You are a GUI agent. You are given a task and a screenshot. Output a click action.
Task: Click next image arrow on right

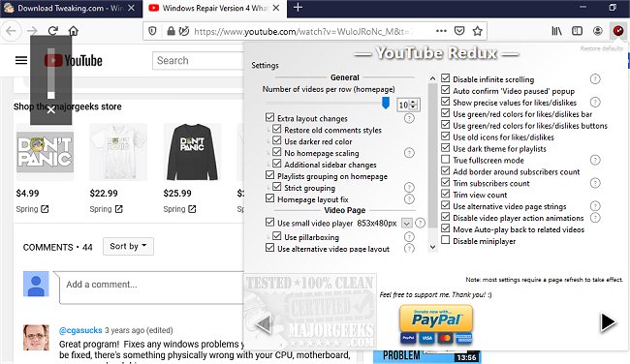click(608, 322)
